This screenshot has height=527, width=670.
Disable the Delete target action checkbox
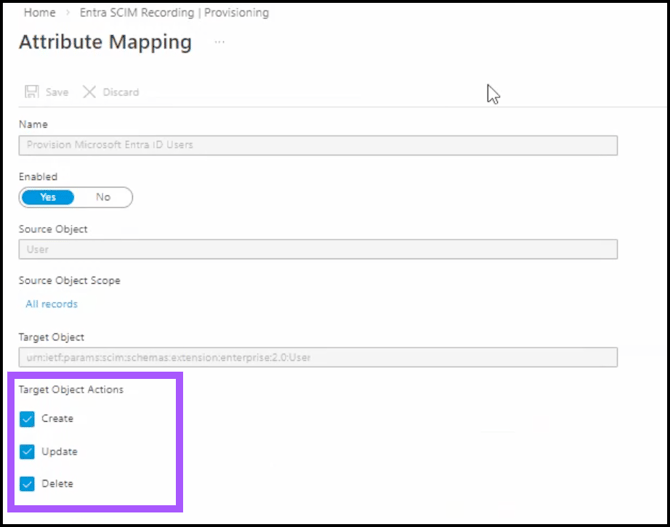click(x=27, y=484)
